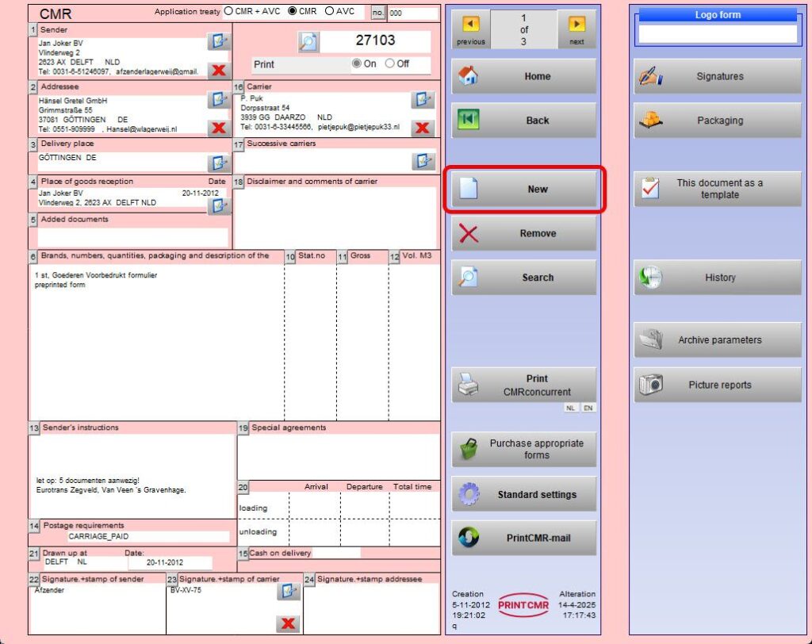812x644 pixels.
Task: Click the Successive carriers edit icon
Action: (423, 161)
